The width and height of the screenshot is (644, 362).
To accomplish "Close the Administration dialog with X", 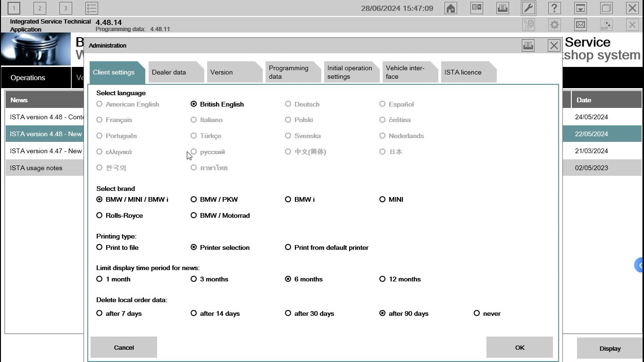I will point(554,45).
